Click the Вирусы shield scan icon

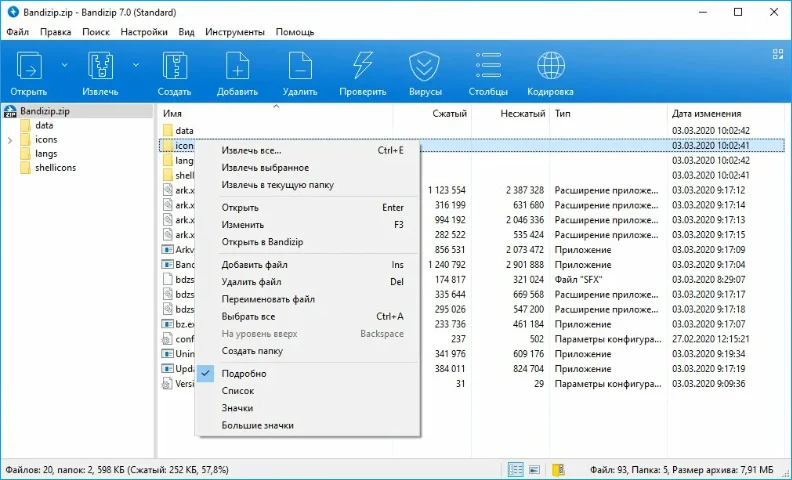(x=424, y=66)
